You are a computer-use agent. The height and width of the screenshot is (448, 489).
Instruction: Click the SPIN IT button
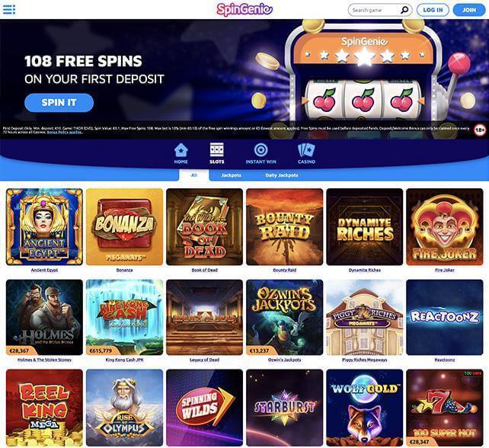[x=59, y=103]
